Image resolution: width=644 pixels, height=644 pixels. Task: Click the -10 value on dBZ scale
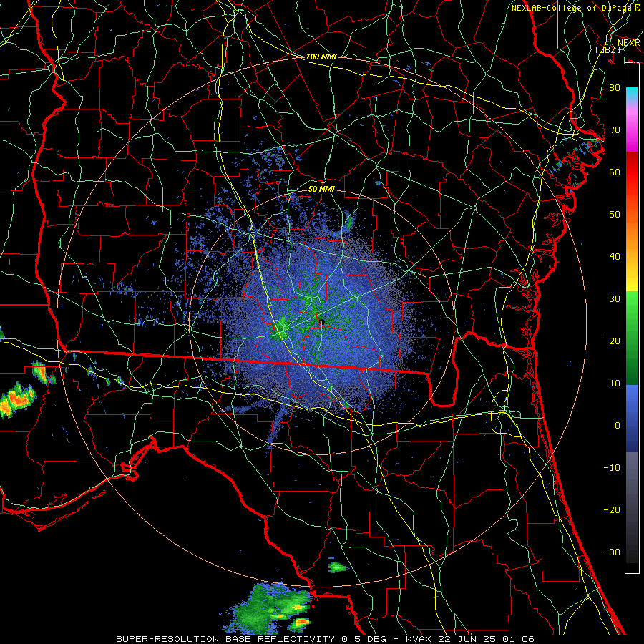[612, 468]
